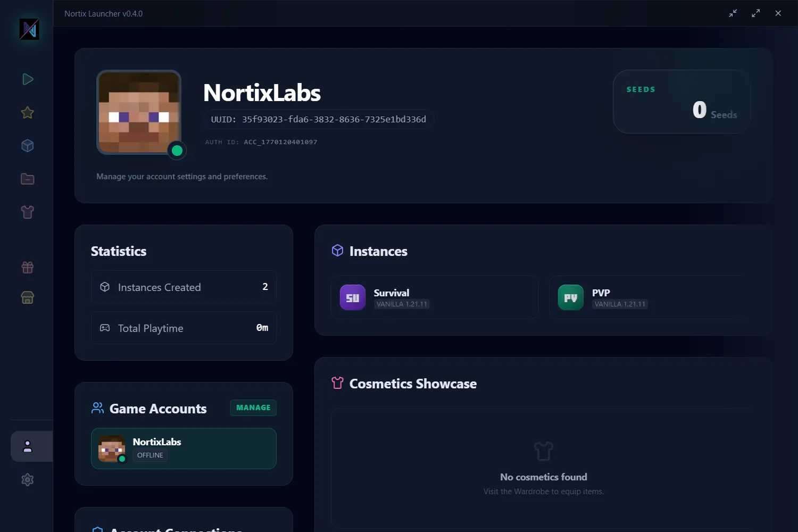Select the NortixLabs offline account card
This screenshot has height=532, width=798.
184,448
